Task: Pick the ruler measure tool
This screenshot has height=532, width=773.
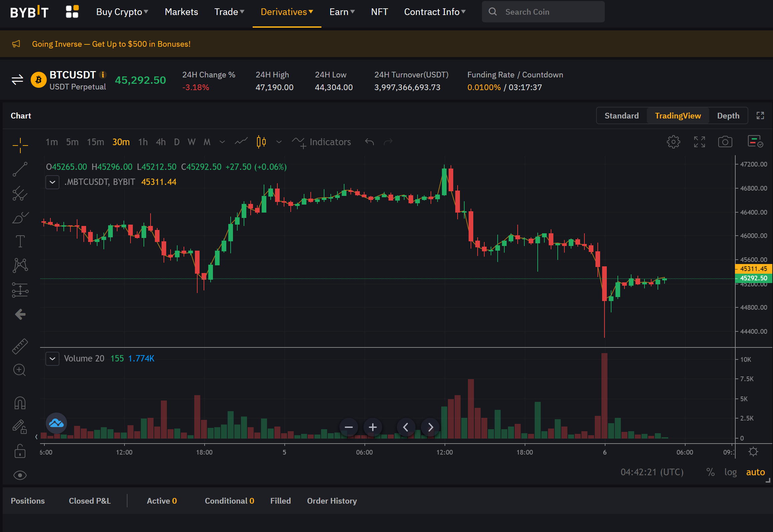Action: click(x=20, y=346)
